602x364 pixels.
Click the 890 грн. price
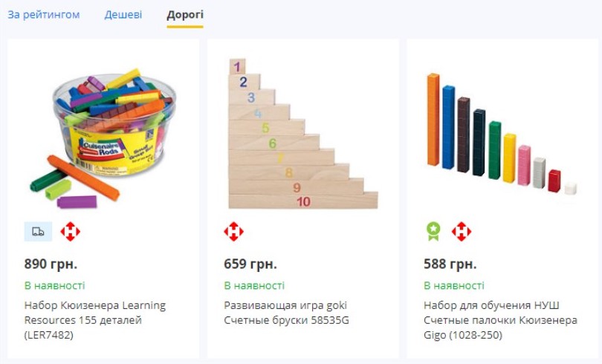[x=51, y=264]
